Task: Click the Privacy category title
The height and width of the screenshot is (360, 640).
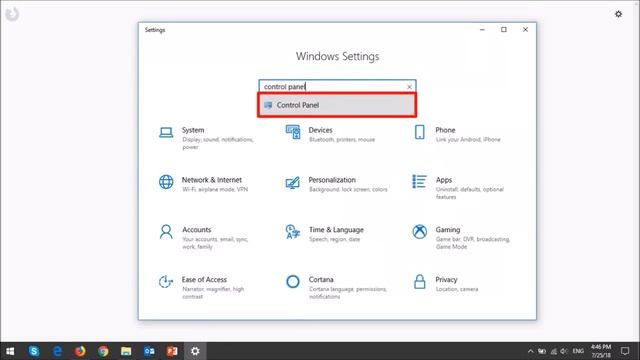Action: click(x=446, y=280)
